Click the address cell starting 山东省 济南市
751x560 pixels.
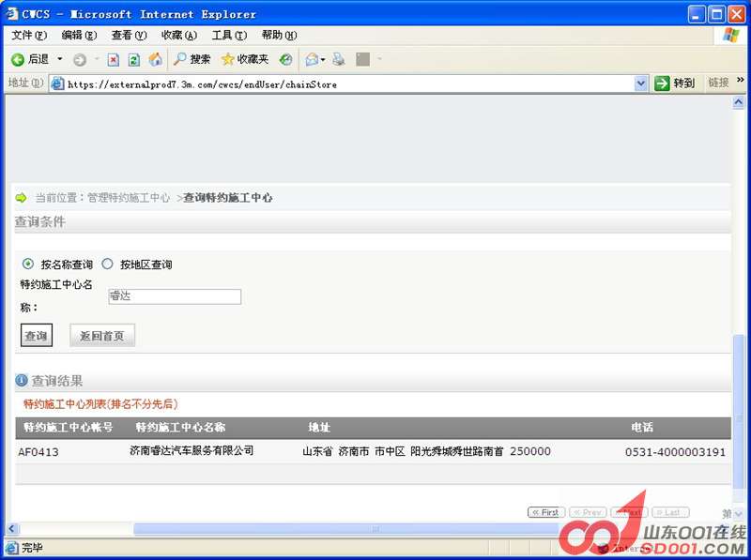426,451
